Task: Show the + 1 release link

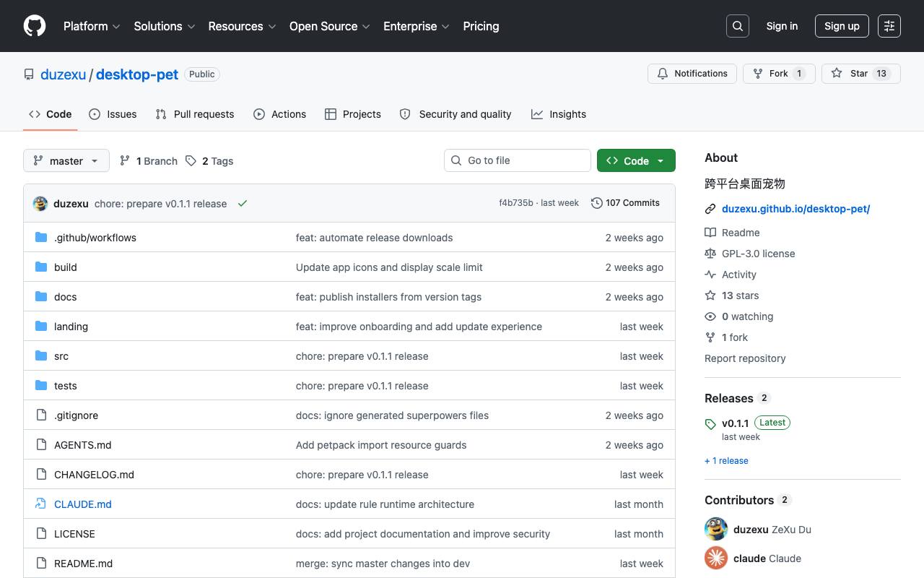Action: (x=726, y=461)
